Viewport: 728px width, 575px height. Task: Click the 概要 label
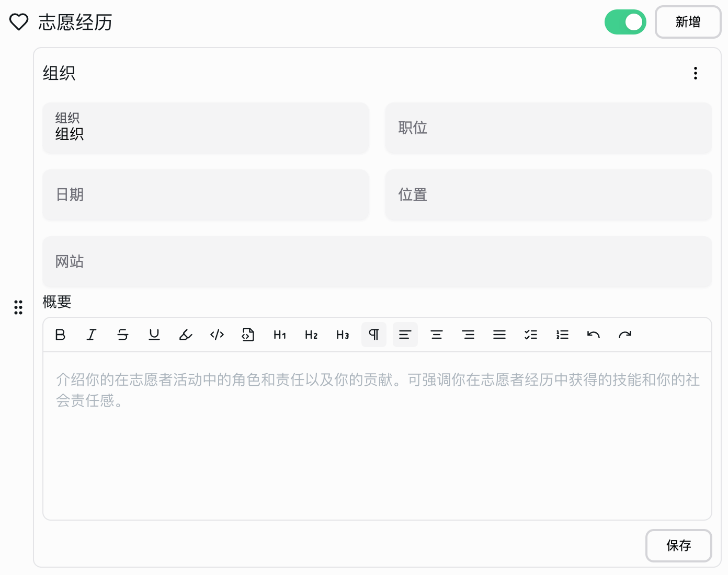coord(57,302)
